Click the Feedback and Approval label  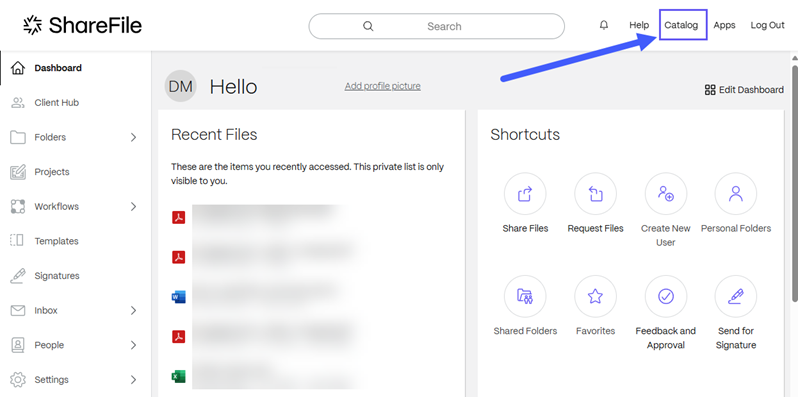click(665, 338)
